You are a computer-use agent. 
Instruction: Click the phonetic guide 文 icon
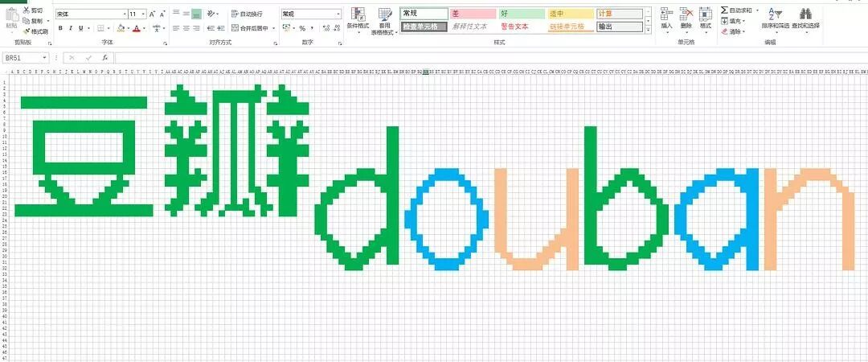click(157, 28)
